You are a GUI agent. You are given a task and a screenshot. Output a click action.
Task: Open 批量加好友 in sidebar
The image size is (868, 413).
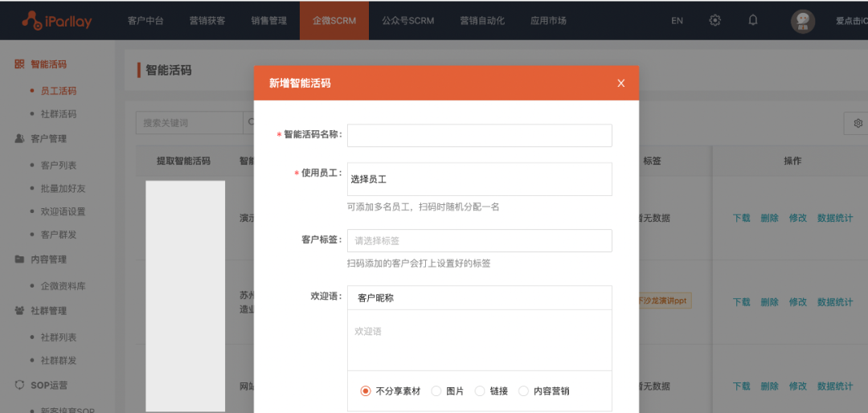click(63, 188)
